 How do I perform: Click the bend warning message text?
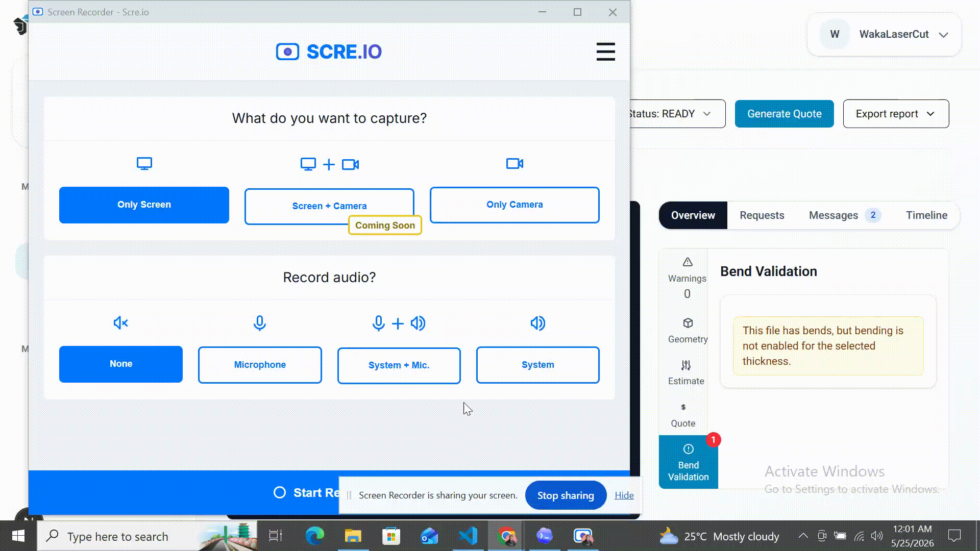click(823, 346)
